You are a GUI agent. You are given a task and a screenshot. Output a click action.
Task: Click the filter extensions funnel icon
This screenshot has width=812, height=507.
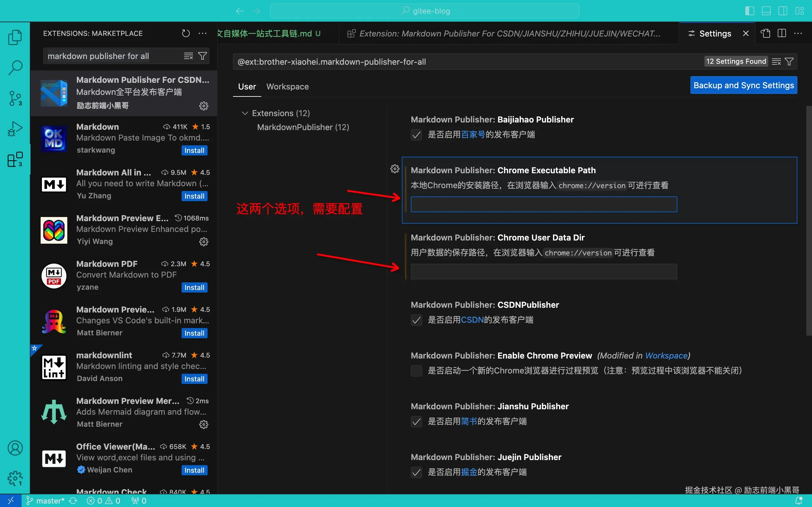point(202,56)
